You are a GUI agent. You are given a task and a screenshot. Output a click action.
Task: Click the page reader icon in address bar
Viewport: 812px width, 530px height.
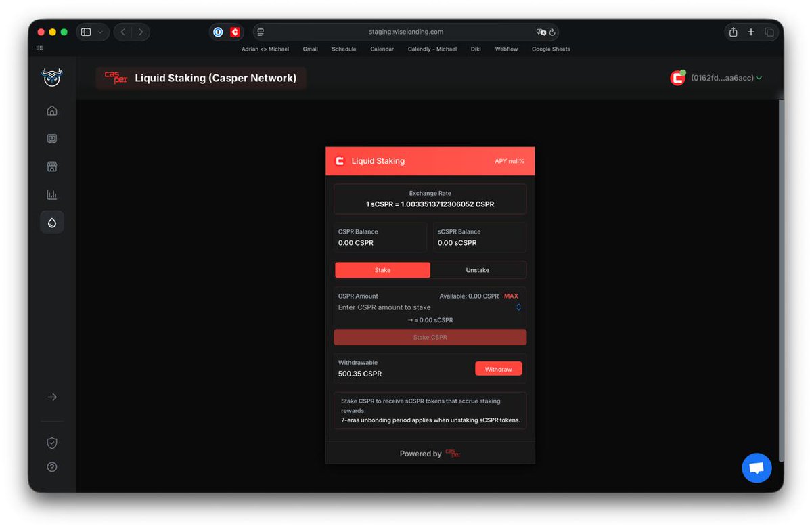[x=261, y=32]
